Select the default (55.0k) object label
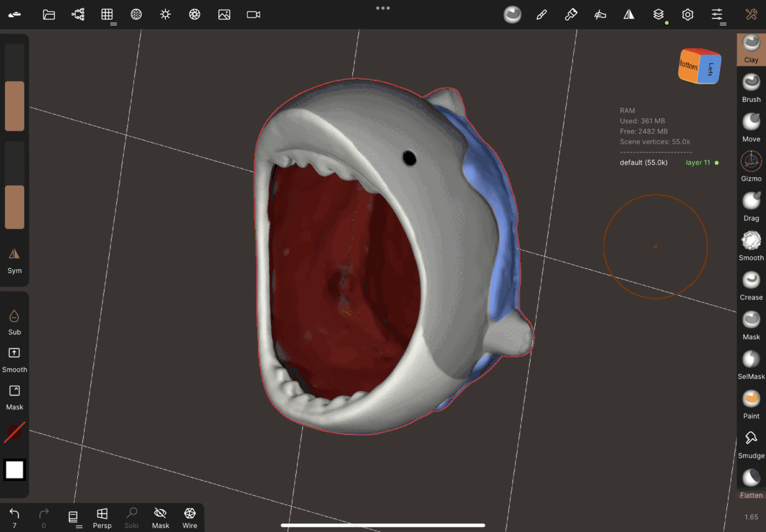The width and height of the screenshot is (766, 532). 643,163
